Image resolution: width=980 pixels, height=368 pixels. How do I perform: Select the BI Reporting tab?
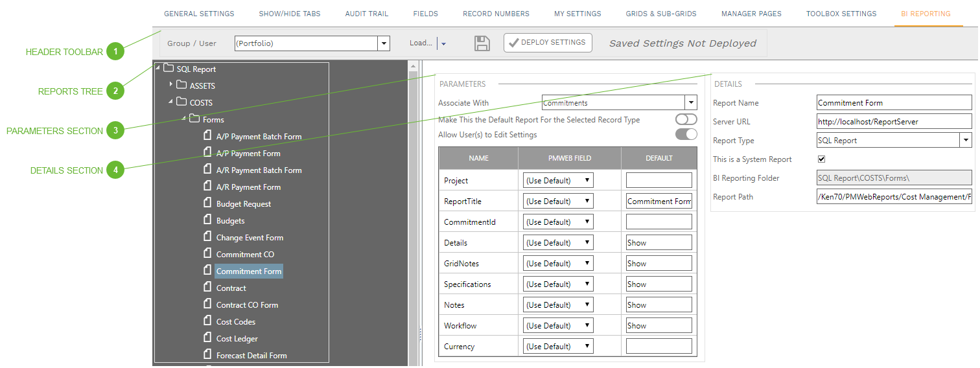[x=926, y=14]
